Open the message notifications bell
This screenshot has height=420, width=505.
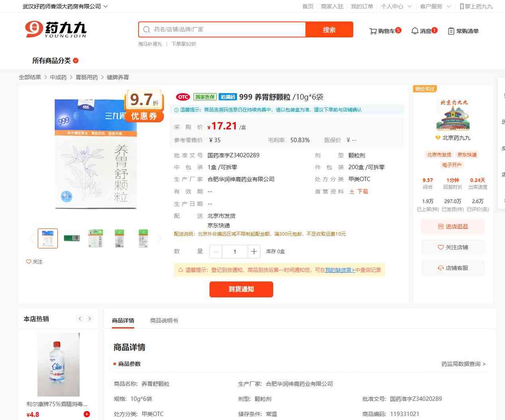point(415,31)
